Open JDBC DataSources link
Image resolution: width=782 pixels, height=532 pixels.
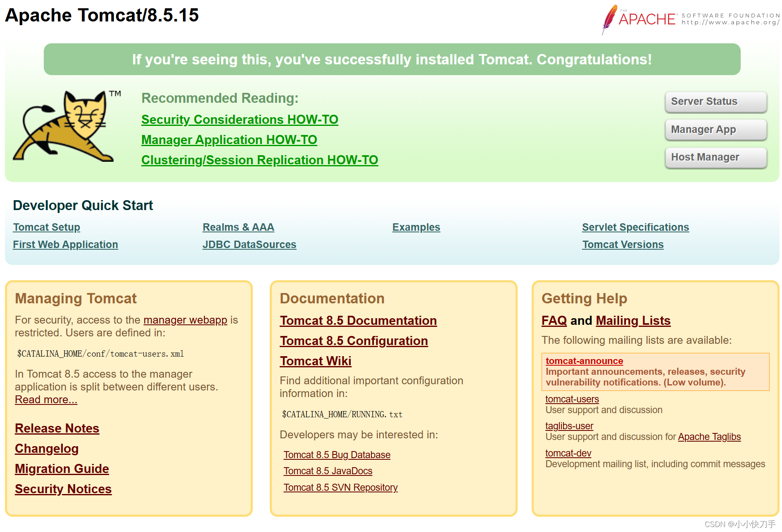(x=250, y=245)
